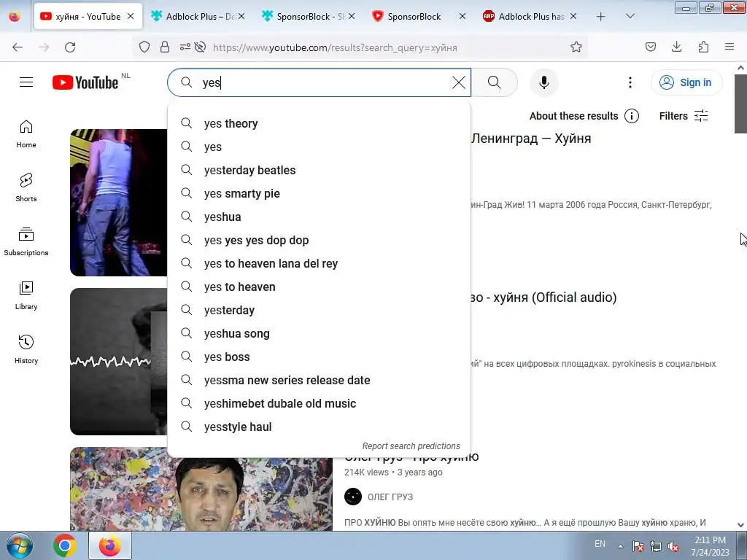747x560 pixels.
Task: Choose the 'yes boss' suggestion
Action: [x=319, y=357]
